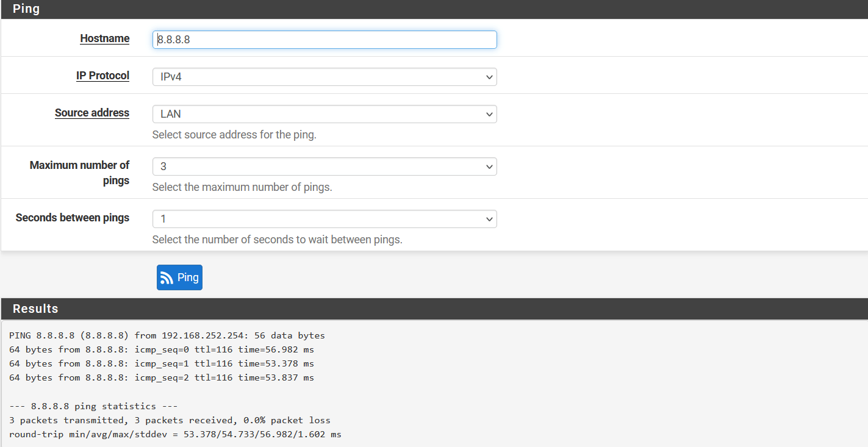Click the 'Maximum number of pings' label
Viewport: 868px width, 447px height.
79,173
